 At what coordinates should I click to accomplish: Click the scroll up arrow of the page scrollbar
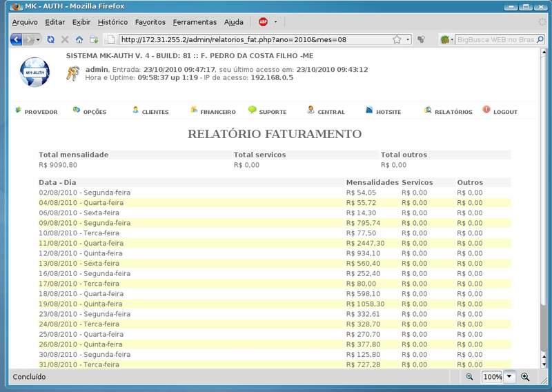(544, 52)
